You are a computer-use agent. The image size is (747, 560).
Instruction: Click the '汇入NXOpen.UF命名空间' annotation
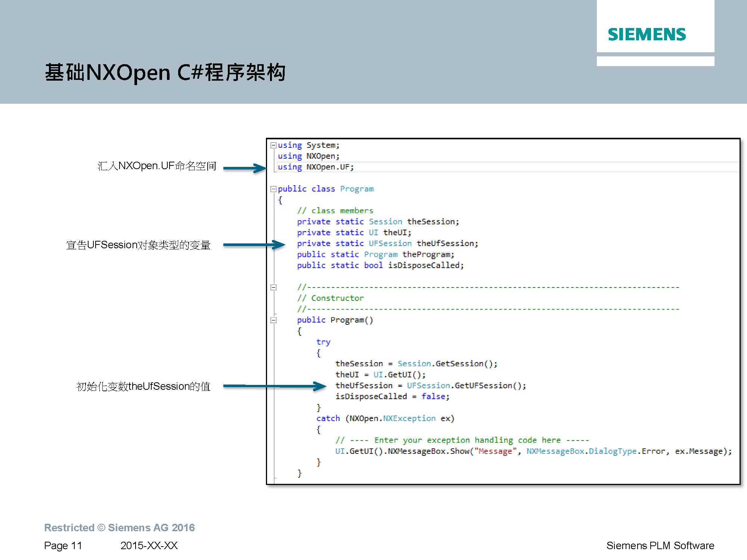(157, 166)
